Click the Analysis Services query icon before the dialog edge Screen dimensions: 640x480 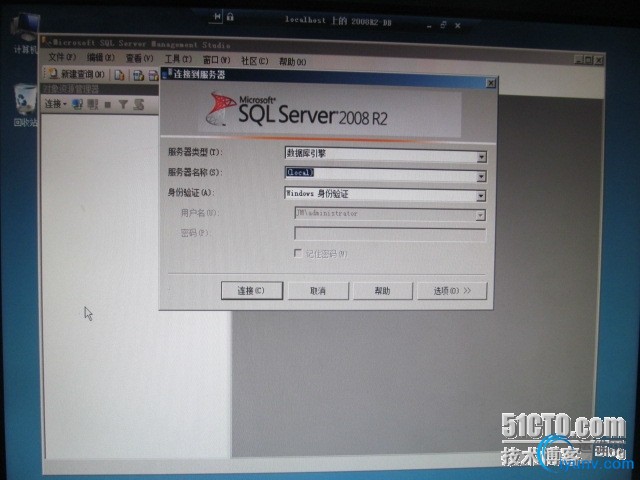pyautogui.click(x=138, y=75)
